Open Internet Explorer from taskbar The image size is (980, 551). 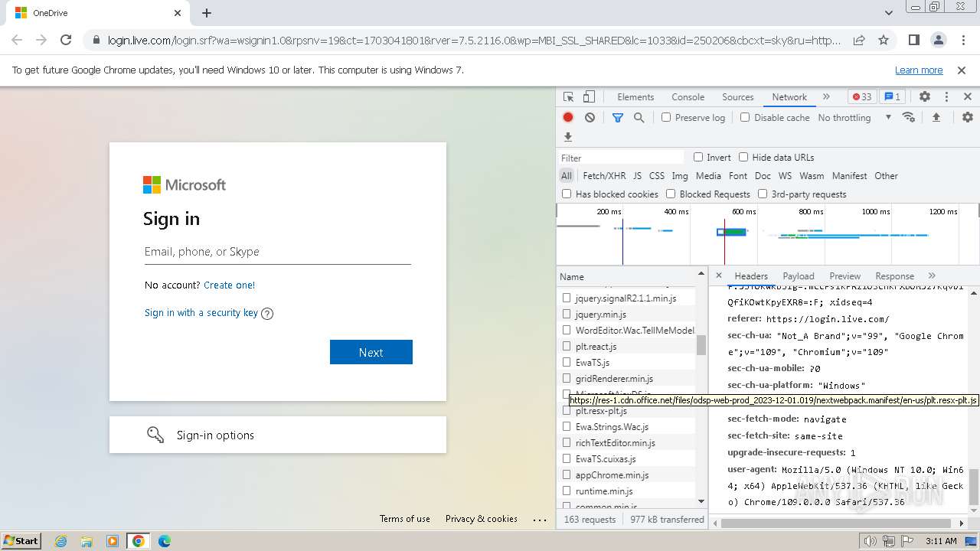coord(60,541)
